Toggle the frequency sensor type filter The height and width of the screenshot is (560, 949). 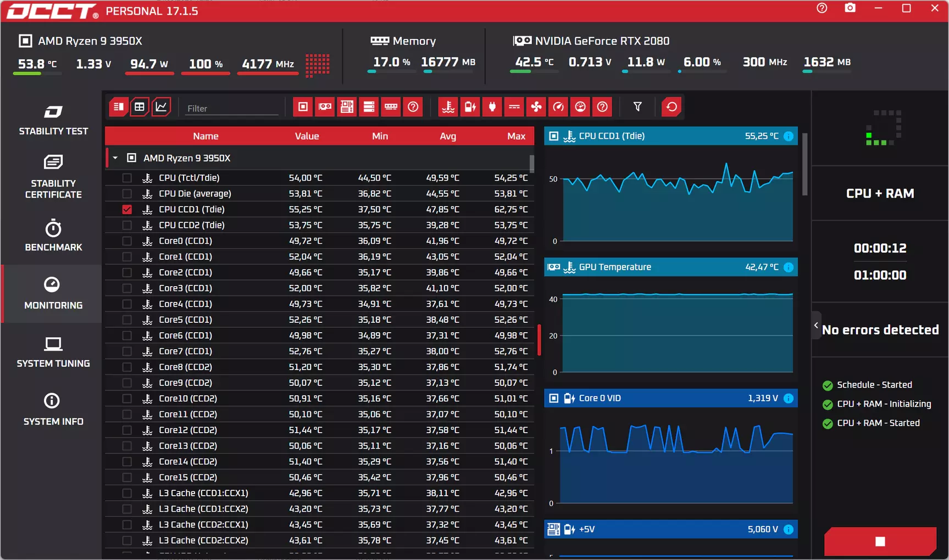pyautogui.click(x=558, y=107)
